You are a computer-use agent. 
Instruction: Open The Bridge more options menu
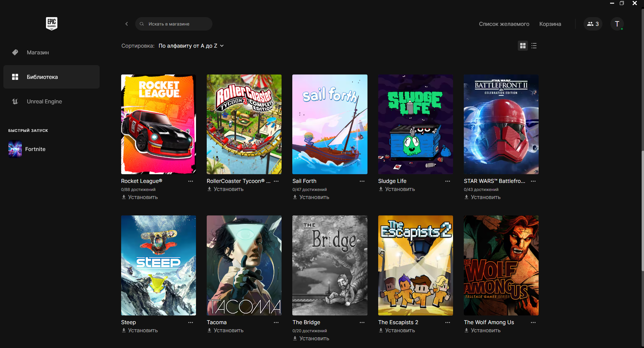(x=362, y=322)
